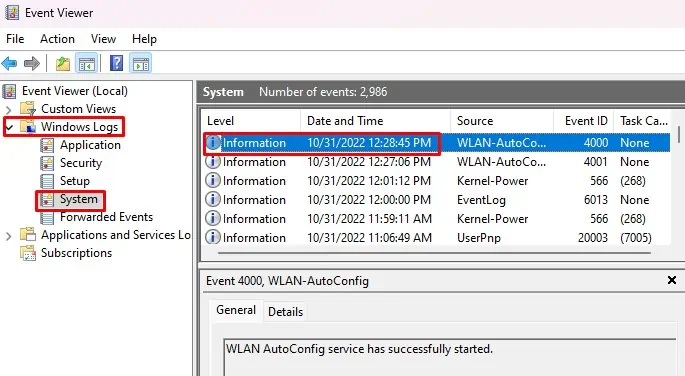Open the Help menu
This screenshot has width=685, height=376.
coord(144,39)
